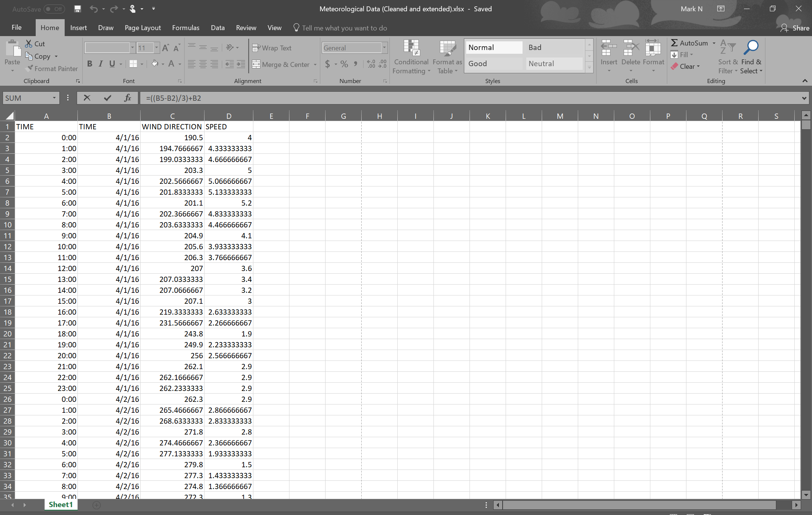Open the General number format dropdown
The image size is (812, 515).
tap(384, 48)
